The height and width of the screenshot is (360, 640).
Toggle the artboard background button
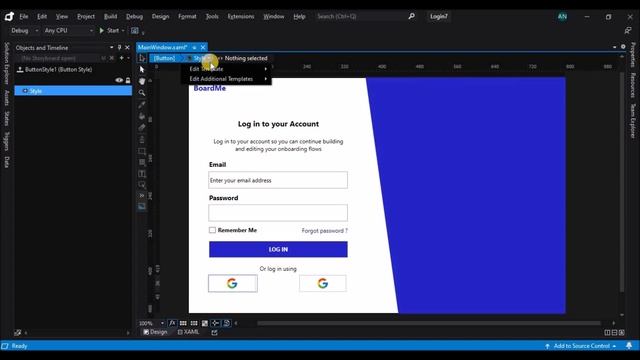point(204,323)
